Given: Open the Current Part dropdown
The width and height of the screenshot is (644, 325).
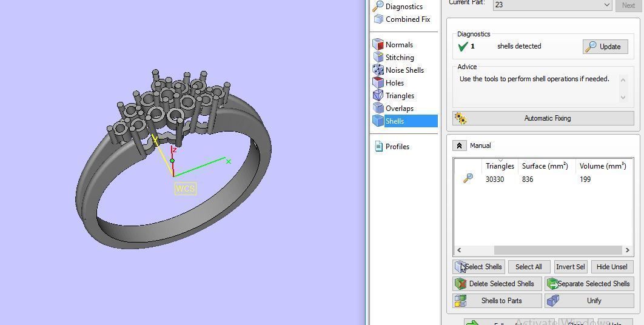Looking at the screenshot, I should pyautogui.click(x=552, y=5).
